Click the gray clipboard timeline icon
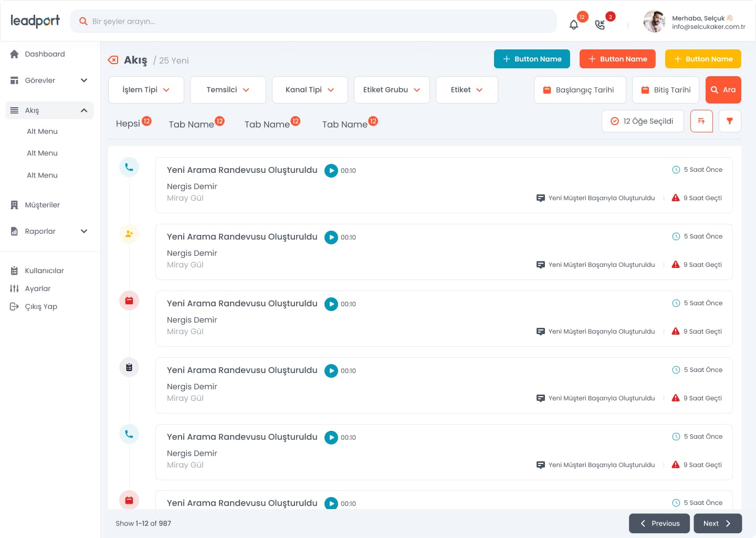 coord(129,367)
